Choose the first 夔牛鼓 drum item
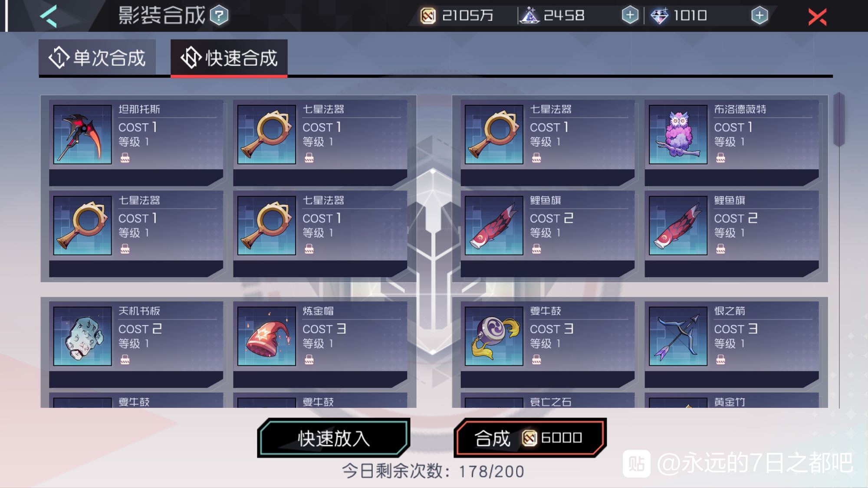Screen dimensions: 868x488 (548, 344)
